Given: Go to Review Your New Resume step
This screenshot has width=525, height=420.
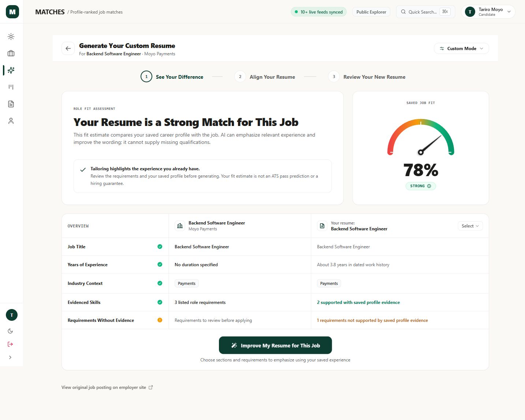Looking at the screenshot, I should click(x=367, y=77).
